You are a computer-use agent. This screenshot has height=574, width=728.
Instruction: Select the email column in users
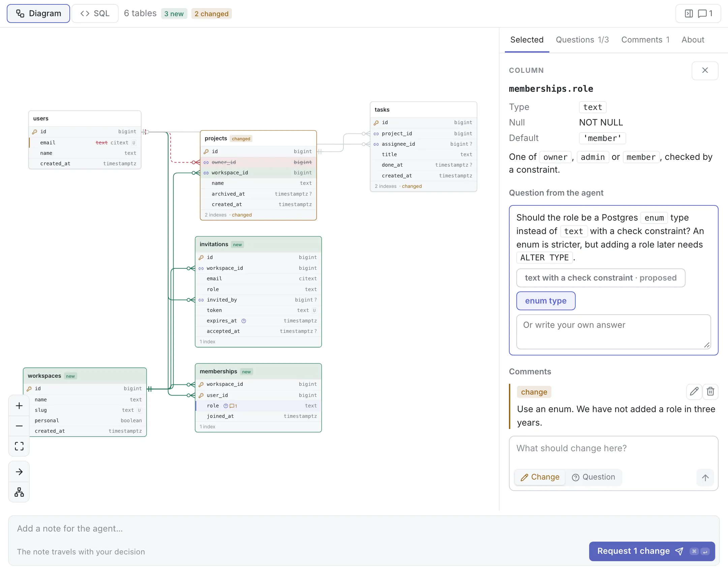tap(85, 143)
